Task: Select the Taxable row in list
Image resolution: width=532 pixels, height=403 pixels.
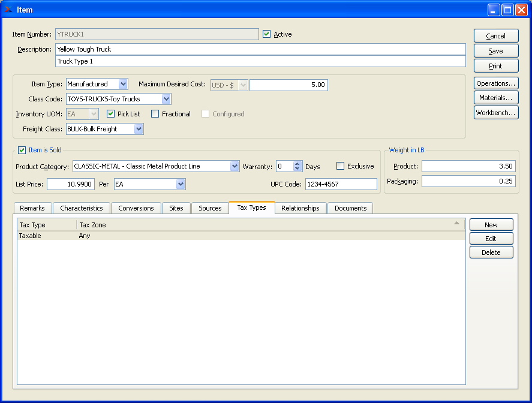Action: pyautogui.click(x=241, y=236)
